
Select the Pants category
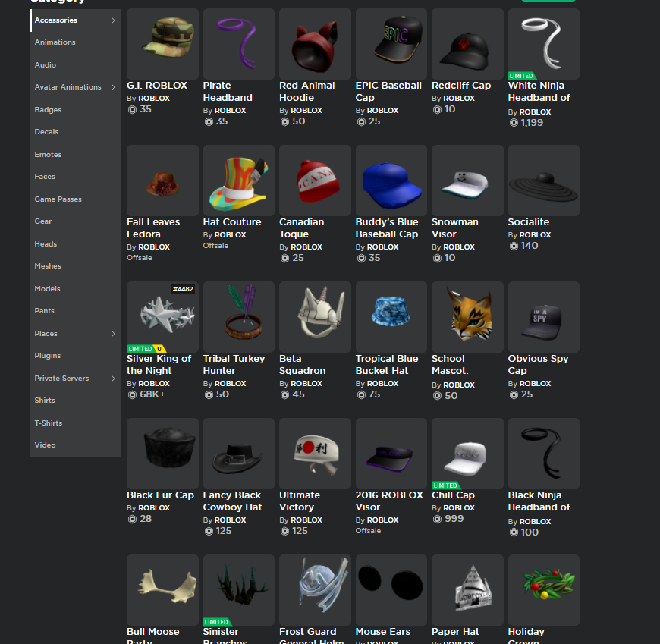44,311
